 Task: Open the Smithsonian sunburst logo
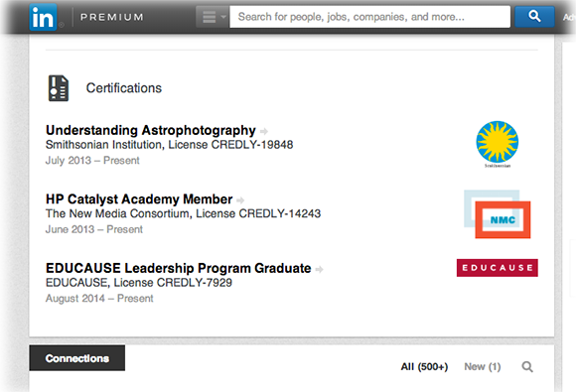pos(498,144)
